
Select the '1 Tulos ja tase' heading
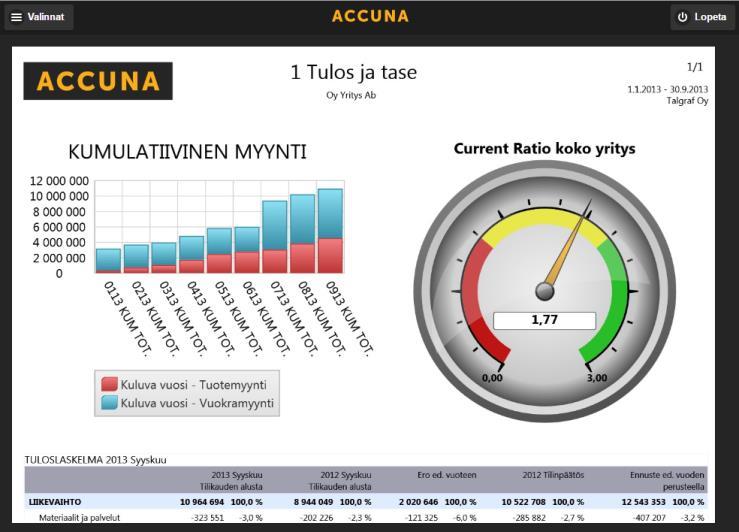(354, 73)
